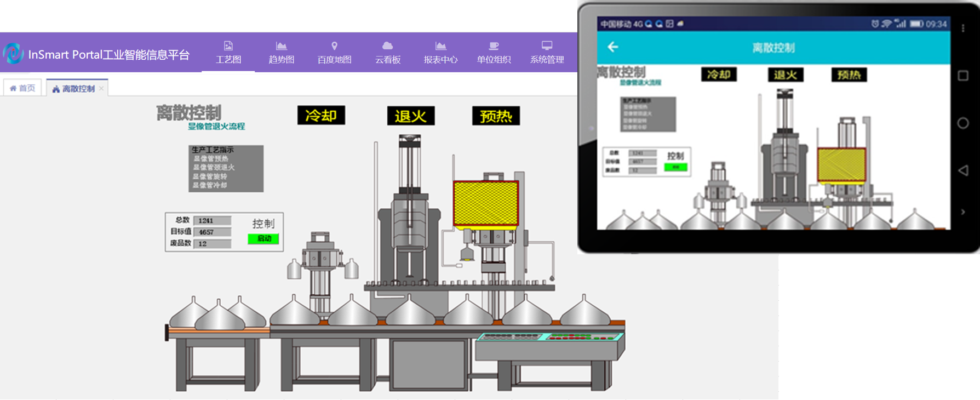Close the 离散控制 tab
The height and width of the screenshot is (400, 980).
[101, 88]
